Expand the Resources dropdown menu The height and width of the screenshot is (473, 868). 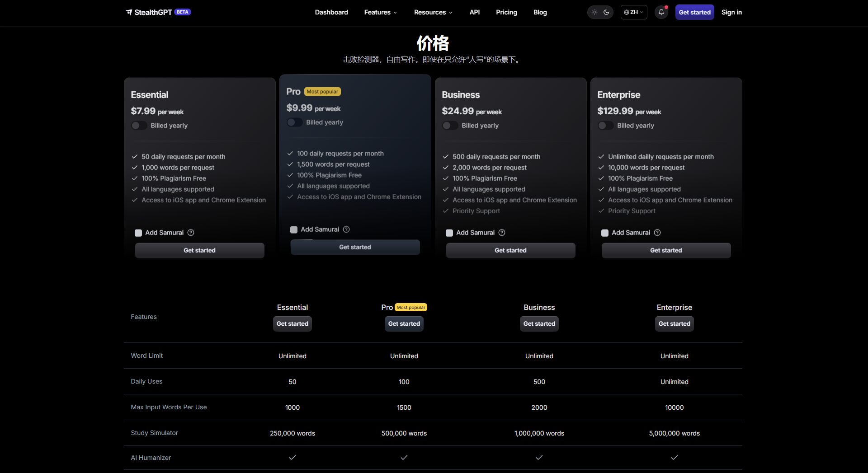[433, 12]
